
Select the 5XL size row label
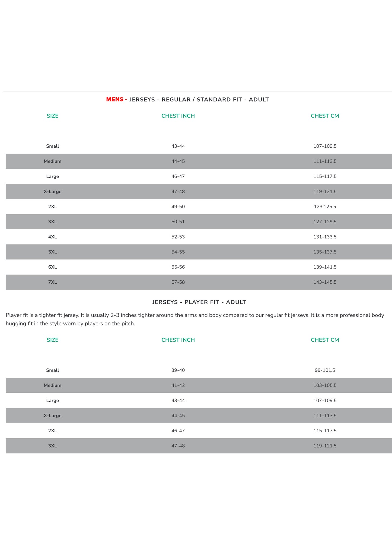point(53,252)
